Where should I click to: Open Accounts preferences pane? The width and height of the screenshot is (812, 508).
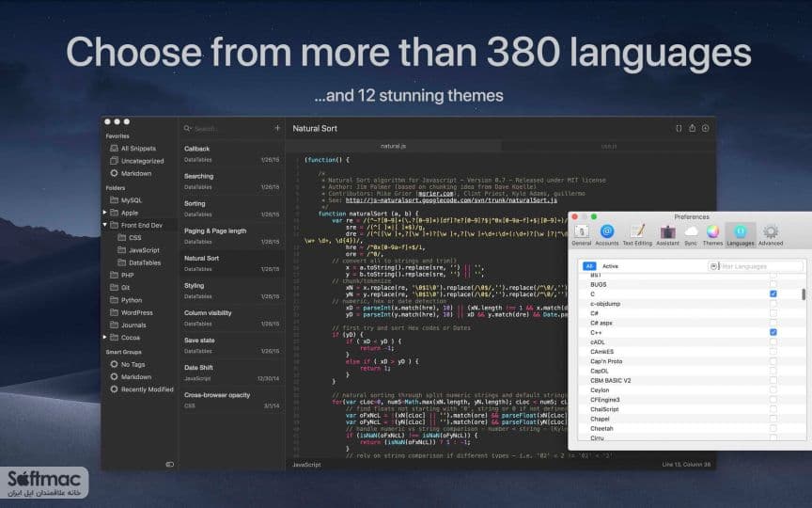click(607, 235)
